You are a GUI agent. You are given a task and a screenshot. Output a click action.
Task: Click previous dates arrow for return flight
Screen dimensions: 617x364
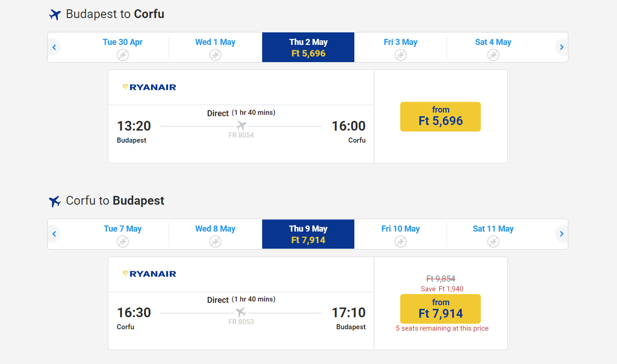54,234
